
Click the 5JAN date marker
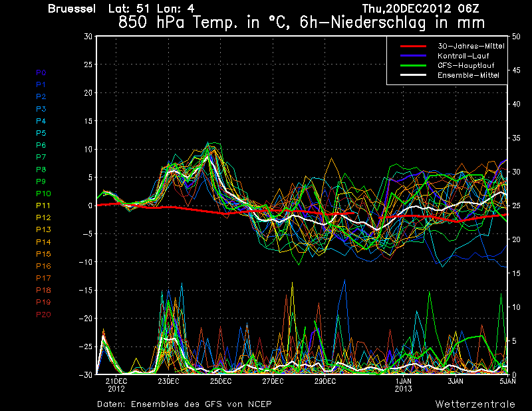507,381
